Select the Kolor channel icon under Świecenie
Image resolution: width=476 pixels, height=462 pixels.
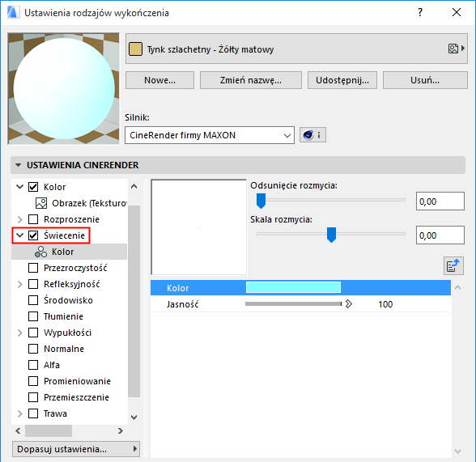click(x=40, y=252)
